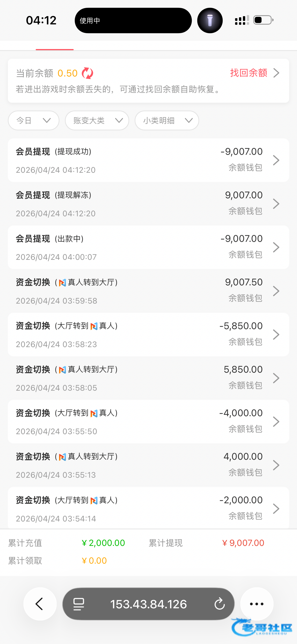Tap the flashlight icon in the status bar
This screenshot has height=644, width=297.
[210, 20]
